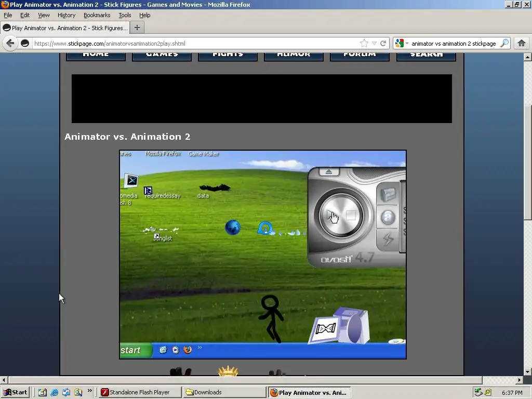Click the HUMOR site navigation button
The height and width of the screenshot is (399, 532).
[294, 57]
